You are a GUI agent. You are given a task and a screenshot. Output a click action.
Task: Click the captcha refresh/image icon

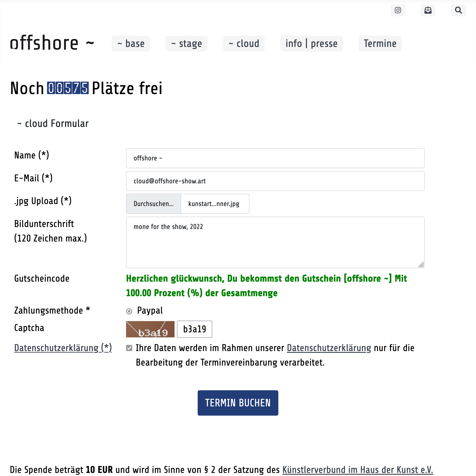coord(150,329)
